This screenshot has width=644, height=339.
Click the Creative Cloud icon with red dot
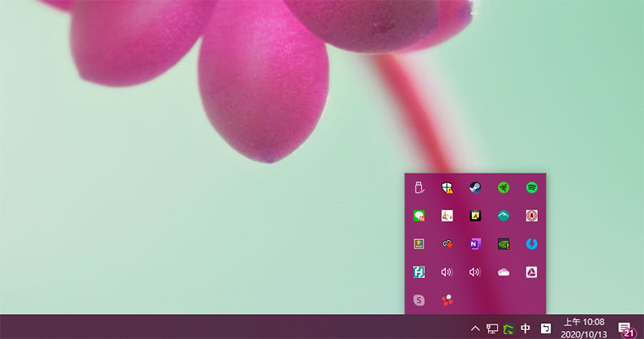447,243
